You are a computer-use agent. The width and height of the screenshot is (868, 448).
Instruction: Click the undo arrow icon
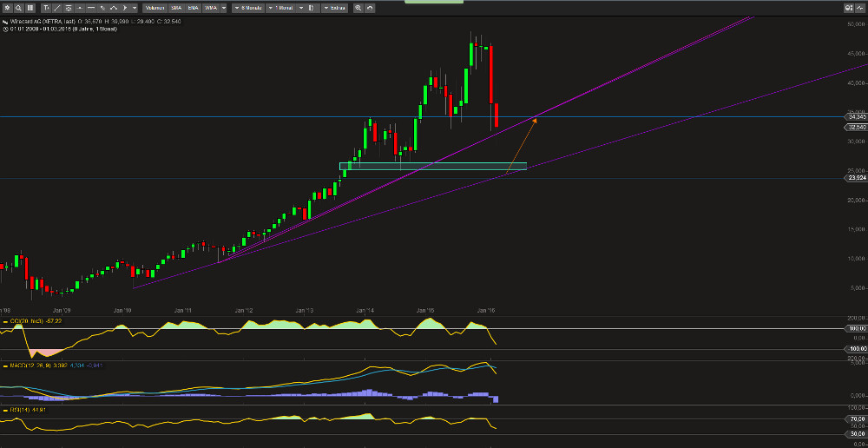pyautogui.click(x=370, y=8)
